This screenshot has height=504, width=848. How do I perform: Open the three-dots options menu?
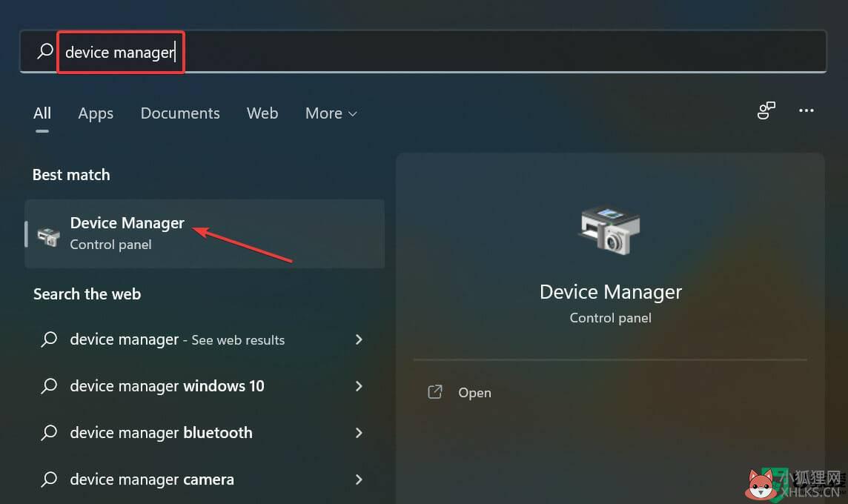[806, 110]
